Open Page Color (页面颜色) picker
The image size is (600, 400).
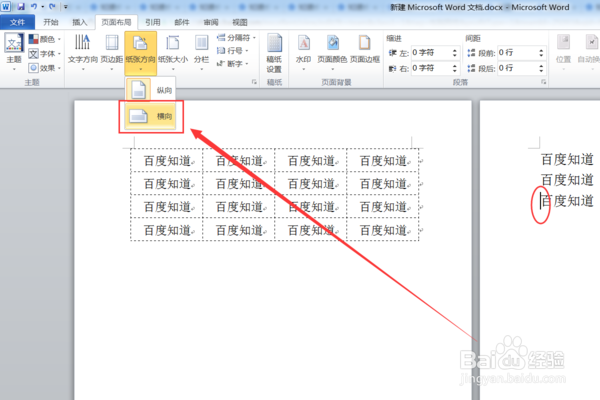pos(332,52)
